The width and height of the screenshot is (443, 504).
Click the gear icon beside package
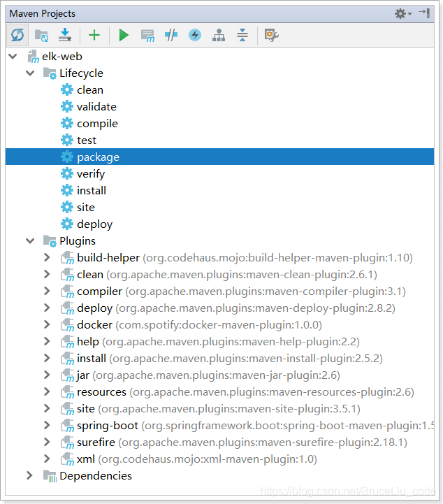(67, 157)
